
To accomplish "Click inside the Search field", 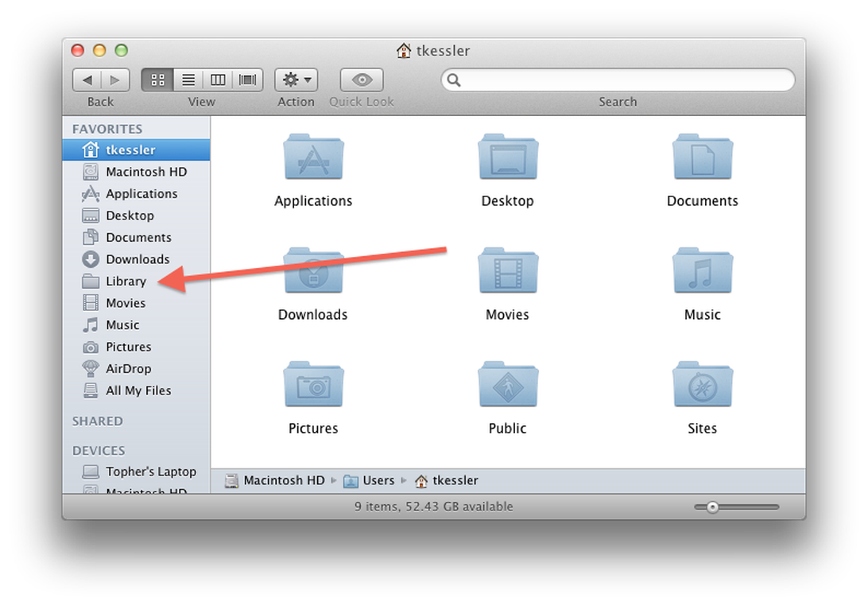I will pyautogui.click(x=618, y=80).
